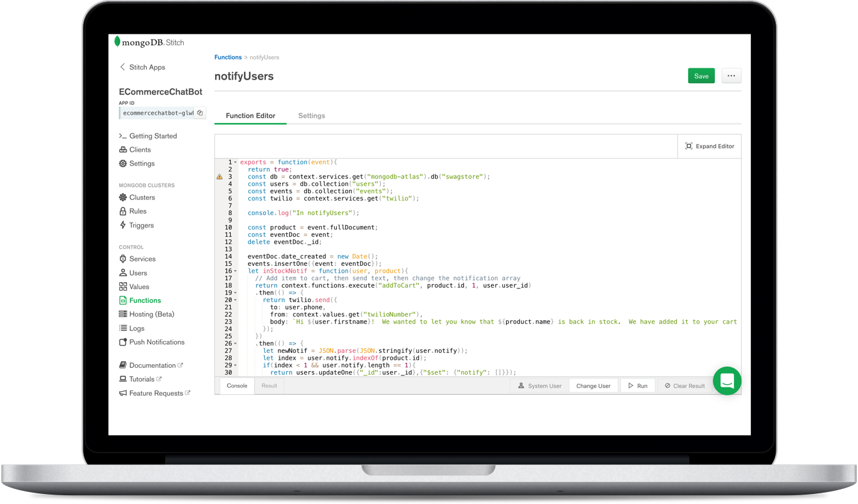The height and width of the screenshot is (504, 858).
Task: Click the Triggers lightning icon
Action: click(x=123, y=225)
